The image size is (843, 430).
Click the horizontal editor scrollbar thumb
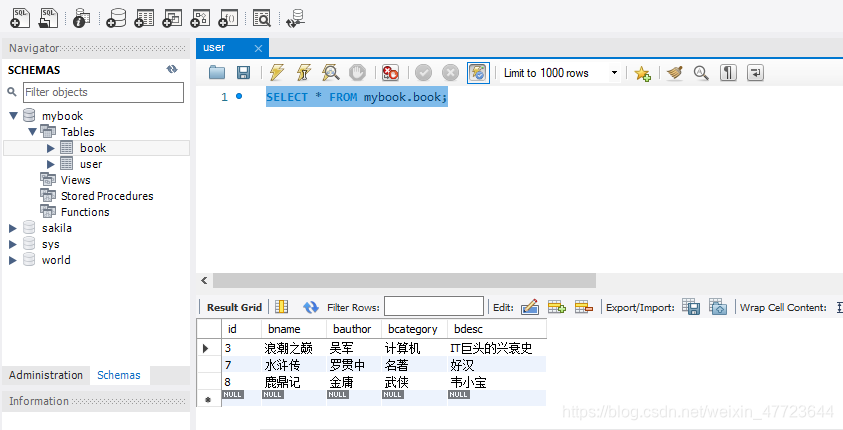(404, 280)
